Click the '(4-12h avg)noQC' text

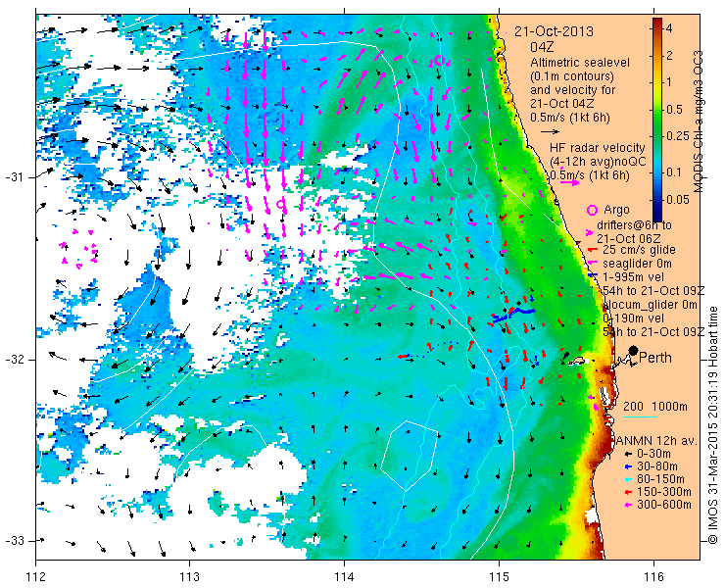(x=598, y=162)
